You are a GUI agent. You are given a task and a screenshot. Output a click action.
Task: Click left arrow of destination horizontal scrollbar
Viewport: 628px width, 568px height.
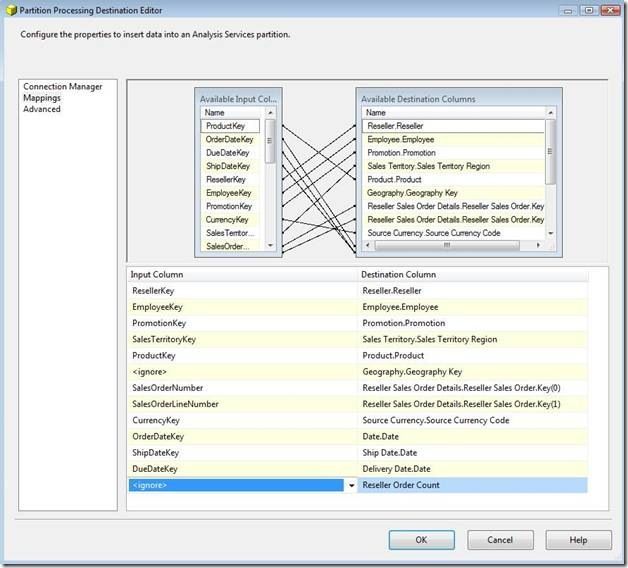pyautogui.click(x=368, y=245)
